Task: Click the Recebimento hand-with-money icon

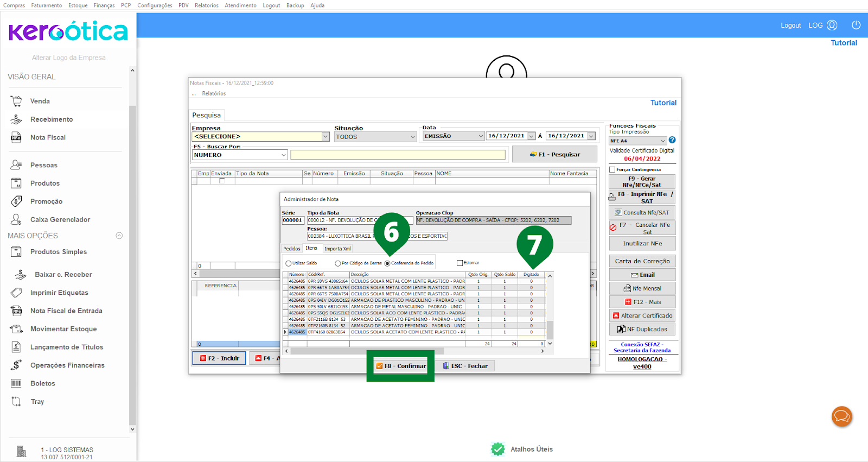Action: pos(16,119)
